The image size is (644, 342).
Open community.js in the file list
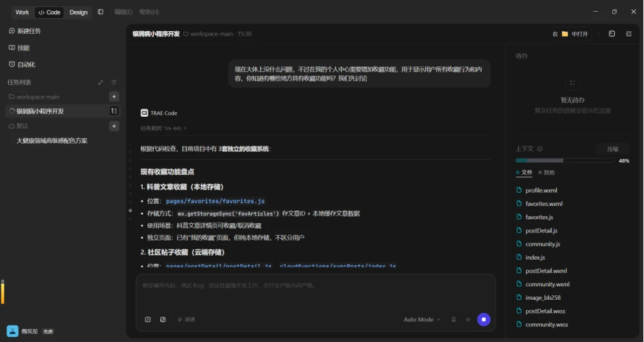[x=543, y=244]
